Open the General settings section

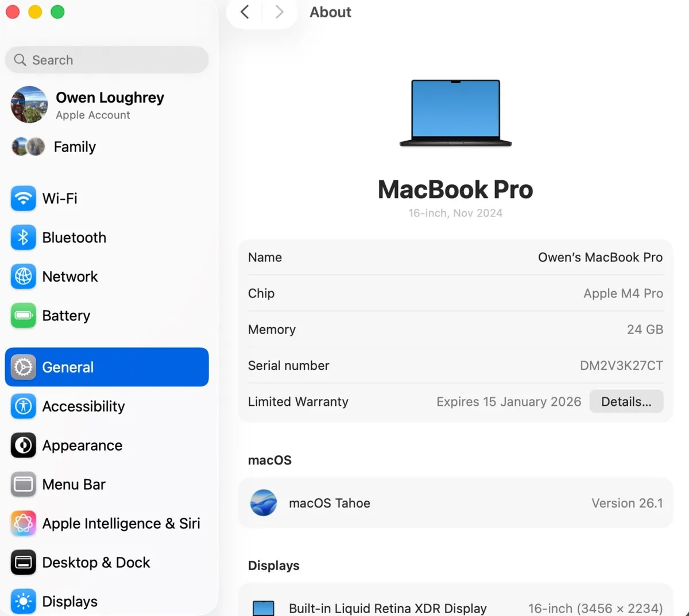(67, 367)
